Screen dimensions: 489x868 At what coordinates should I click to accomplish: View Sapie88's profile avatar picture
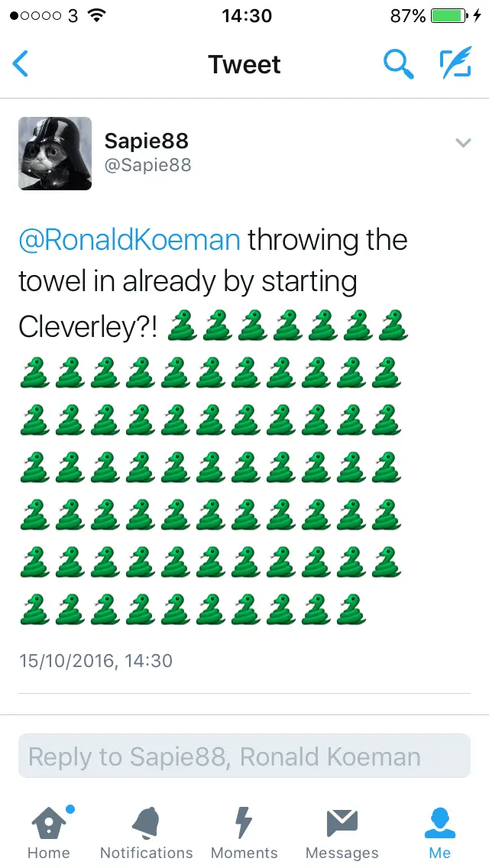tap(55, 153)
